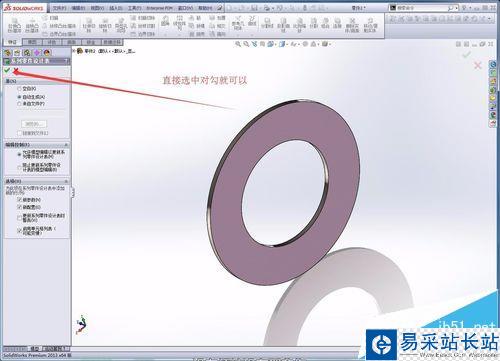The height and width of the screenshot is (361, 500).
Task: Collapse the 编辑控制 (edit control) section
Action: [x=66, y=145]
